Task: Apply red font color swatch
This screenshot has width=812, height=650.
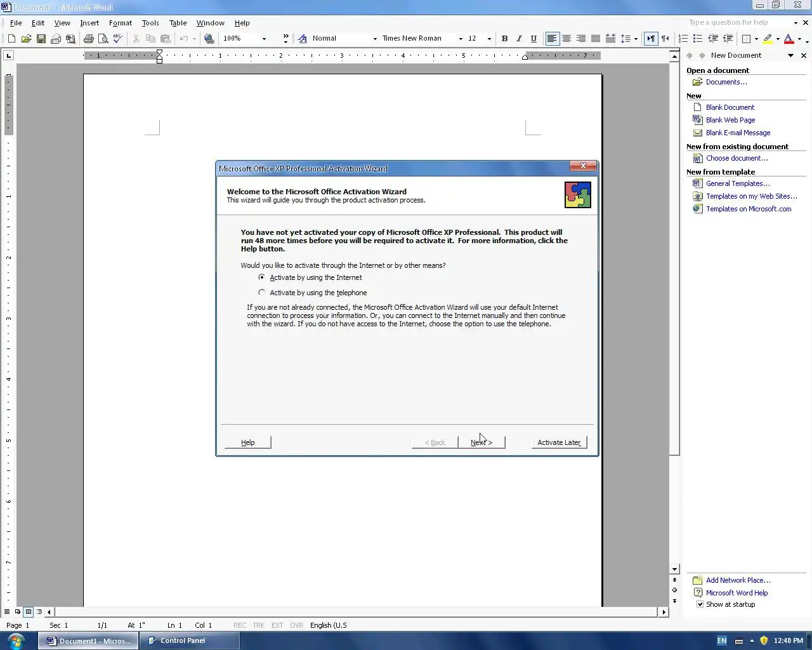Action: (x=789, y=39)
